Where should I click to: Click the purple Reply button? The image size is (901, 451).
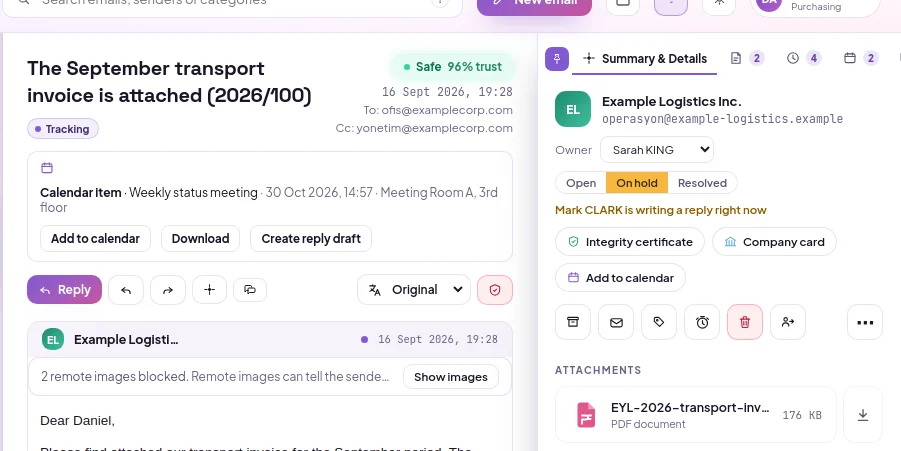[64, 290]
